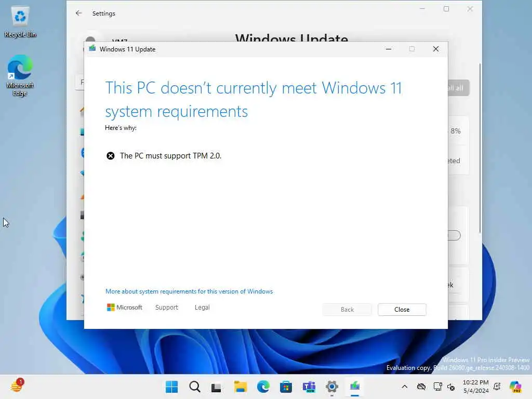
Task: Click the TPM 2.0 error X icon
Action: coord(110,156)
